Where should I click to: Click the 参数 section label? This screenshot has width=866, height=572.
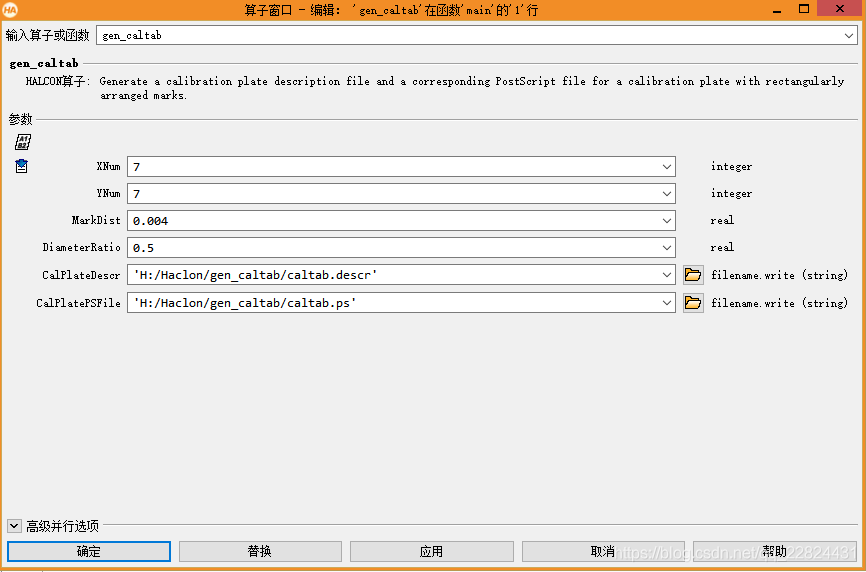(20, 119)
